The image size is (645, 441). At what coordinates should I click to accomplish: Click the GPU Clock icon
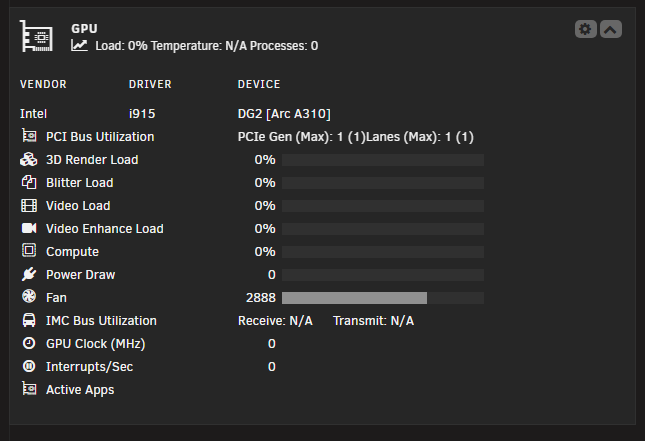29,343
